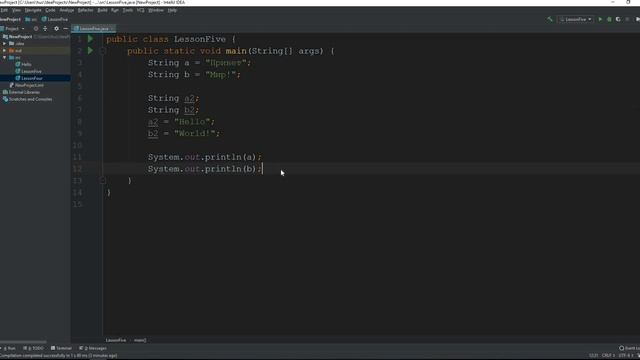Open the Terminal tool window tab
Image resolution: width=640 pixels, height=360 pixels.
click(x=61, y=348)
